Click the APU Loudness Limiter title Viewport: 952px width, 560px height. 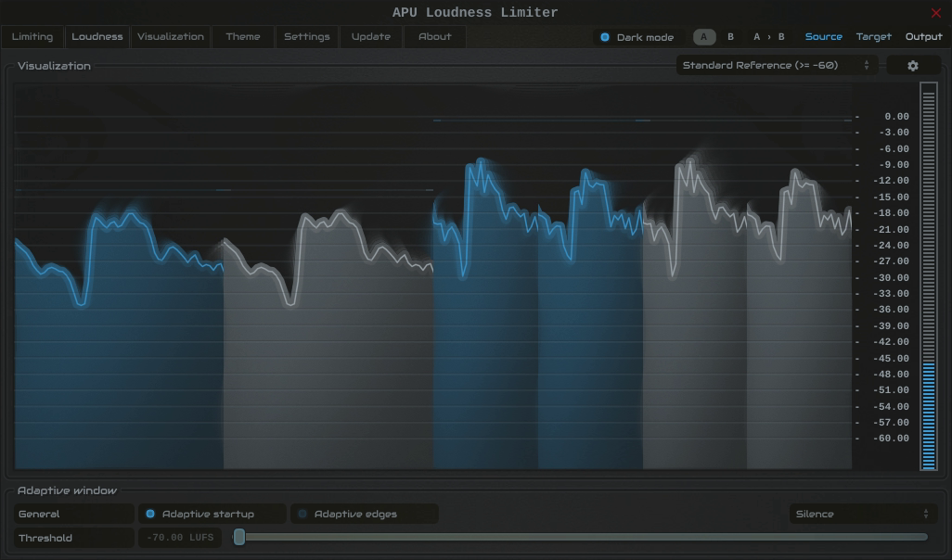pos(475,13)
